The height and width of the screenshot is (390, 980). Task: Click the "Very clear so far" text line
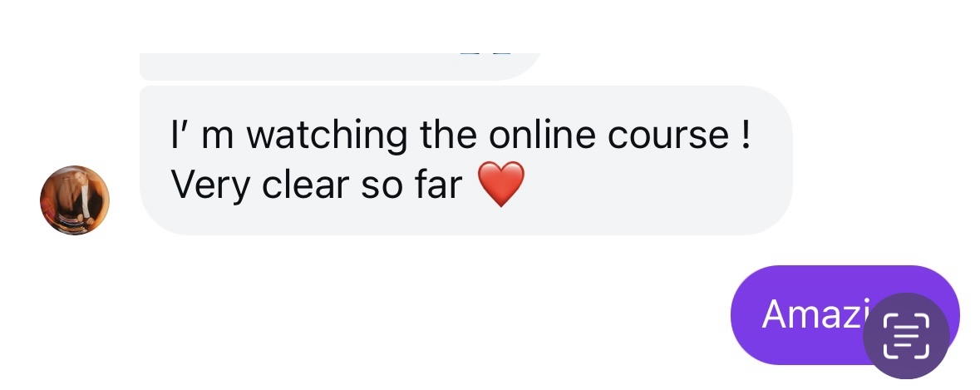[317, 185]
